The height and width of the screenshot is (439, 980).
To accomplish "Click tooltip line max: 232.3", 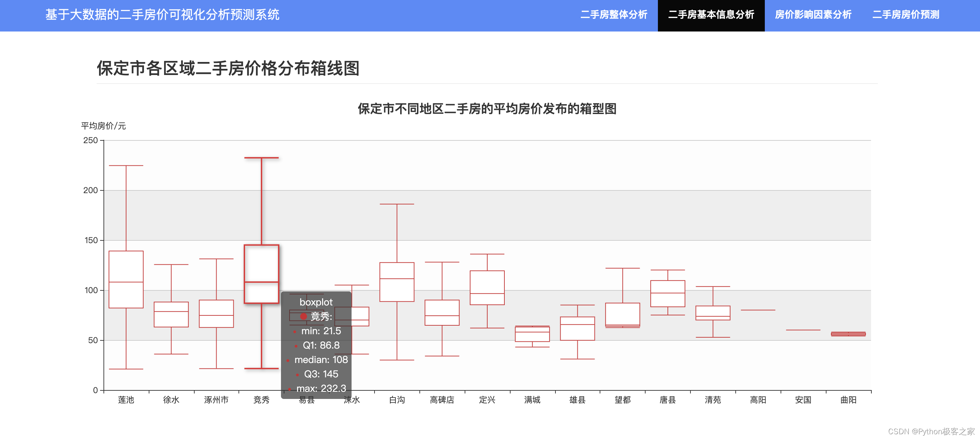I will (321, 388).
